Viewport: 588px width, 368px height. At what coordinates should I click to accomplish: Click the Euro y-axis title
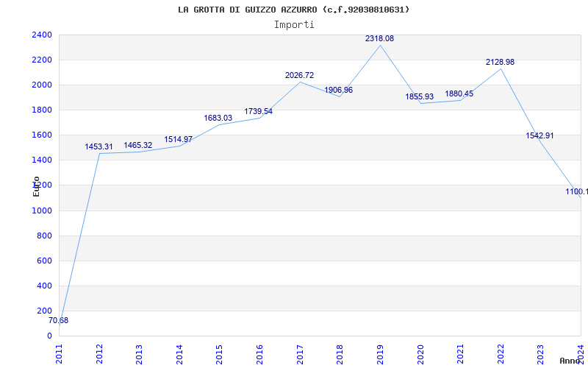[36, 187]
